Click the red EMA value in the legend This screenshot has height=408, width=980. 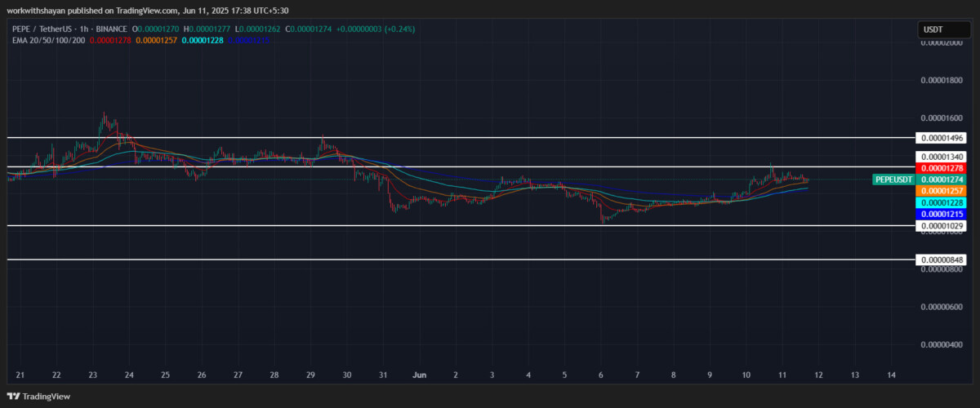coord(109,40)
